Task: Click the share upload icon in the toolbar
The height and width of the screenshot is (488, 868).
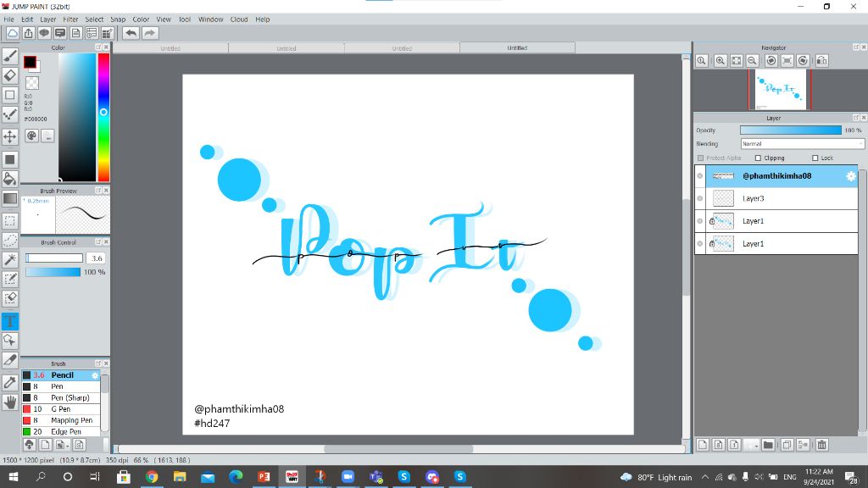Action: (x=28, y=33)
